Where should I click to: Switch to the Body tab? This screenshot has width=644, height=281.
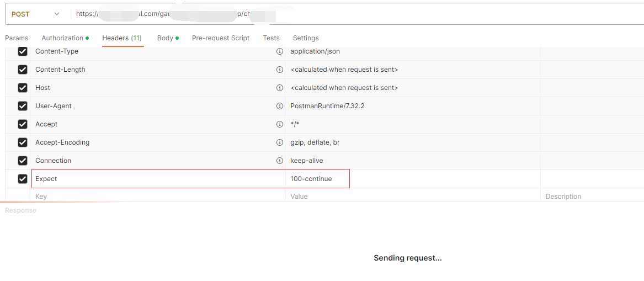[165, 38]
